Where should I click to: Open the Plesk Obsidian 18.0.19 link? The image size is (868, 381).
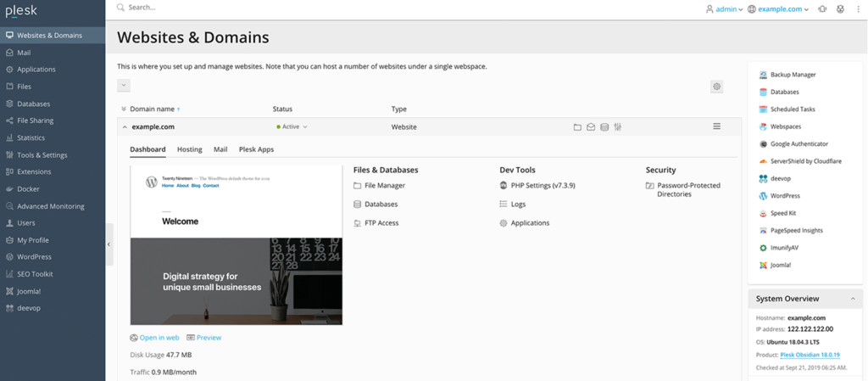[x=810, y=355]
